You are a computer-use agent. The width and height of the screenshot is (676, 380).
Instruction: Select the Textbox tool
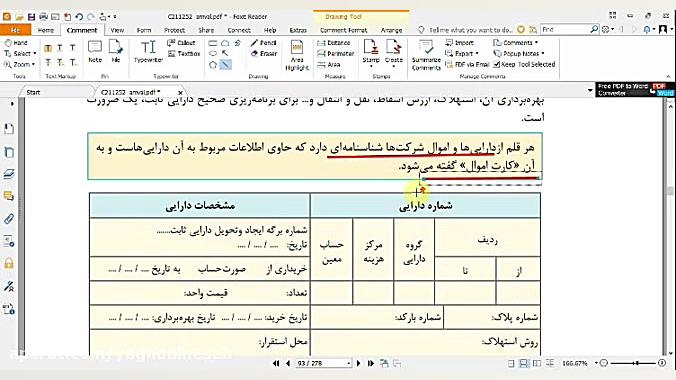(x=184, y=53)
